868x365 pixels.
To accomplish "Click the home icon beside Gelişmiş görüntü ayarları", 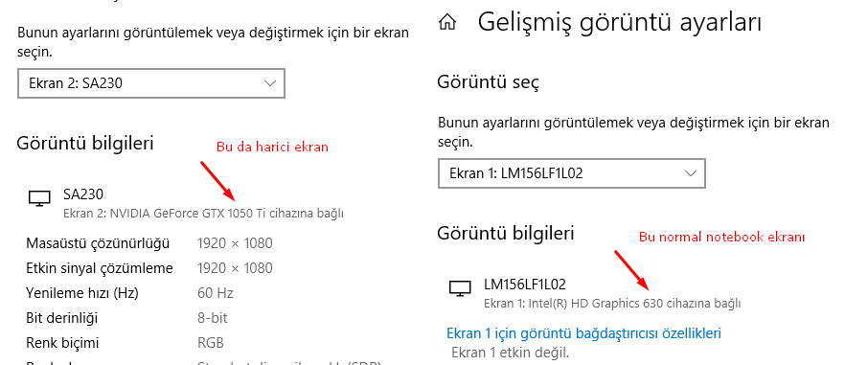I will pos(447,22).
